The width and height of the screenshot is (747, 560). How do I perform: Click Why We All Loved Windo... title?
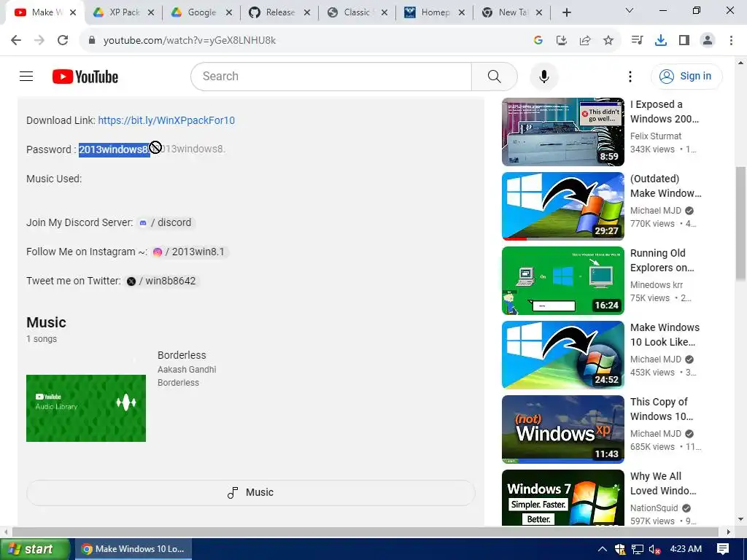663,483
